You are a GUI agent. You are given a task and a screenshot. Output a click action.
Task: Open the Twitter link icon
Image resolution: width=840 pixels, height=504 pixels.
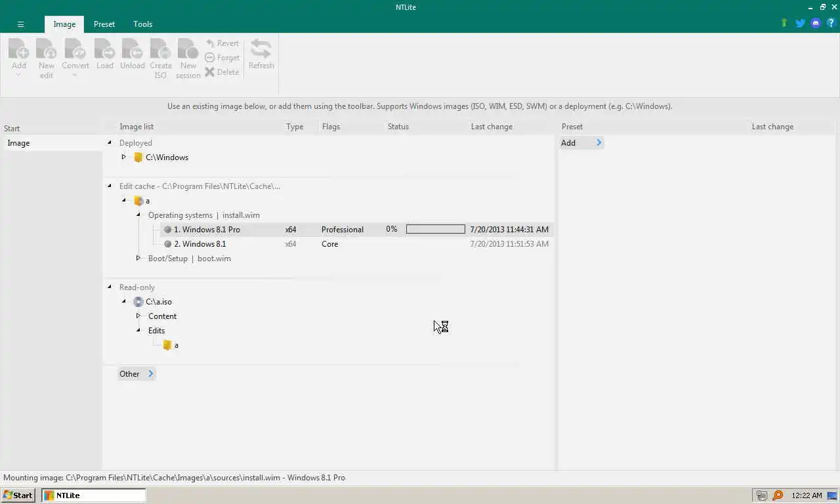(x=800, y=23)
